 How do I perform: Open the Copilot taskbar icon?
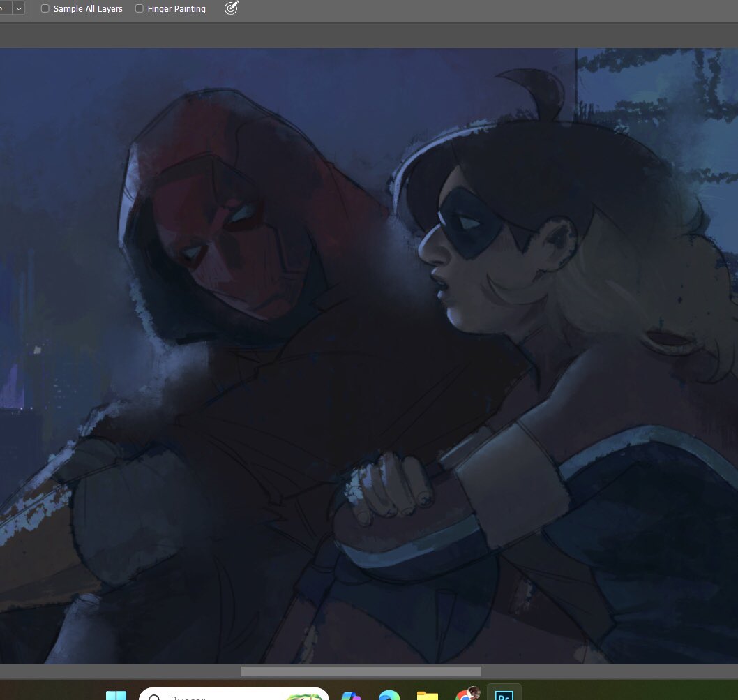point(351,695)
